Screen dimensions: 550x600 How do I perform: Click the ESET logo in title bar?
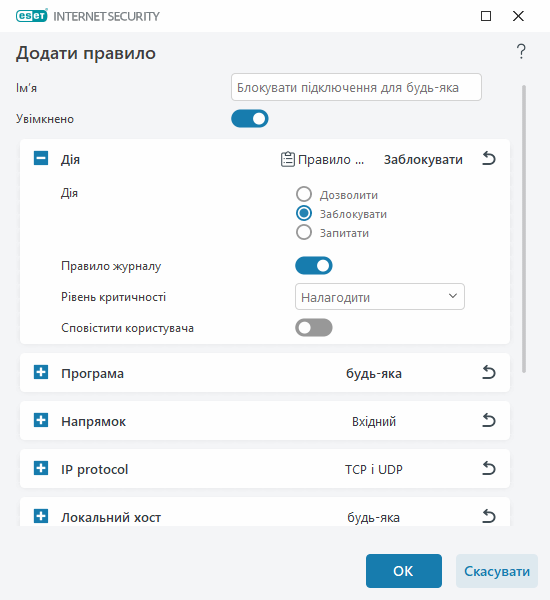click(x=32, y=16)
